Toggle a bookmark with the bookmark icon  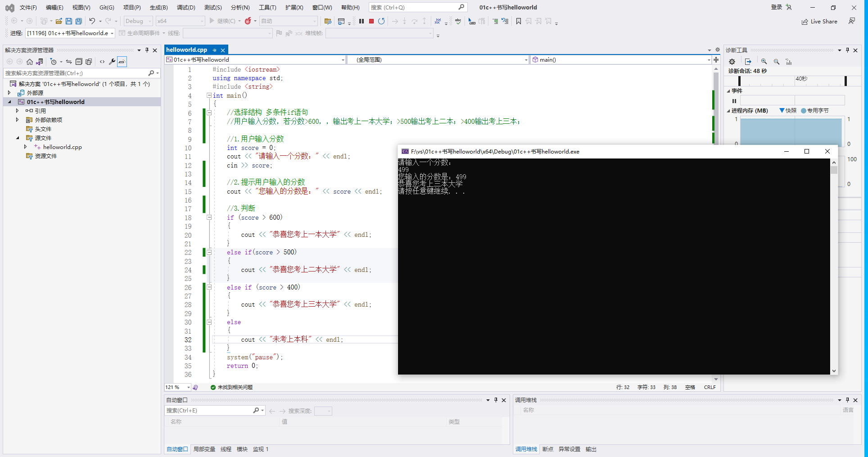(519, 21)
